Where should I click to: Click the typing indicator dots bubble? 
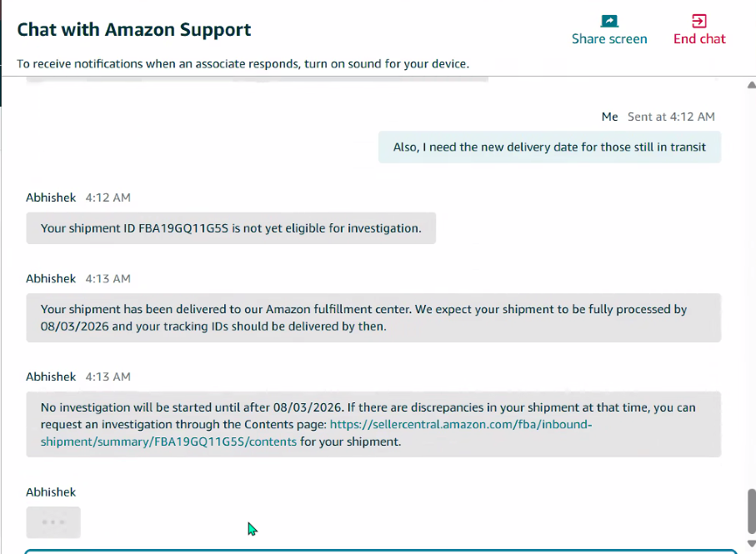click(x=53, y=522)
